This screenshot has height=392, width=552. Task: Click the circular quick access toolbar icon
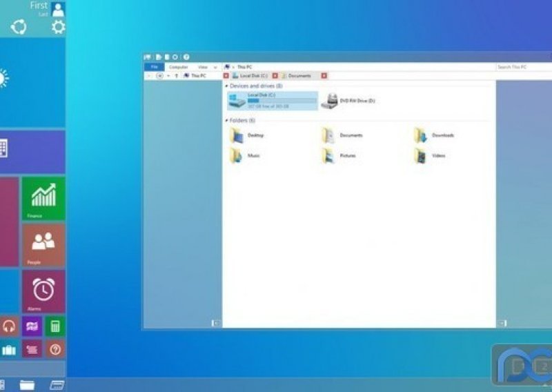pyautogui.click(x=175, y=57)
